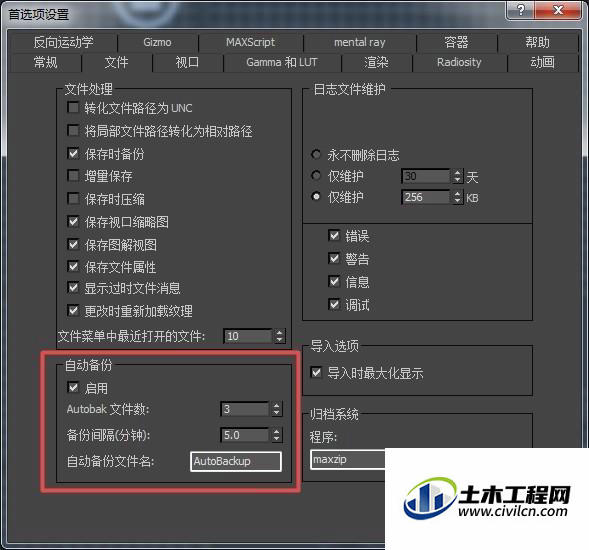Click the log days field showing 30
Image resolution: width=589 pixels, height=550 pixels.
point(426,176)
